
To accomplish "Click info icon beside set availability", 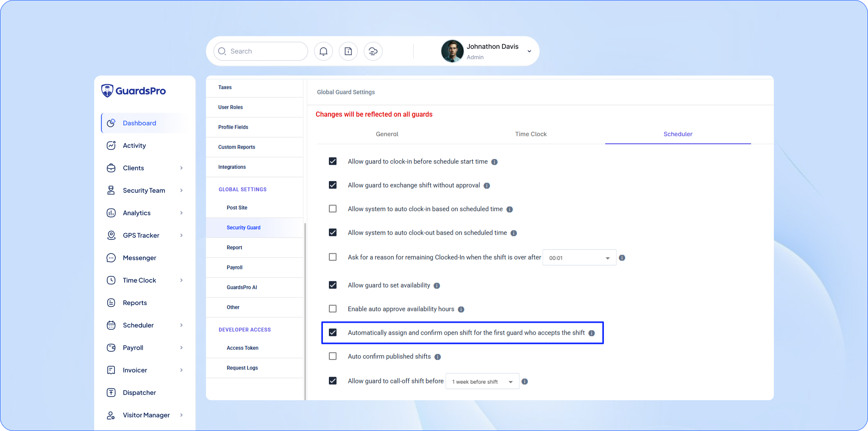I will (437, 286).
